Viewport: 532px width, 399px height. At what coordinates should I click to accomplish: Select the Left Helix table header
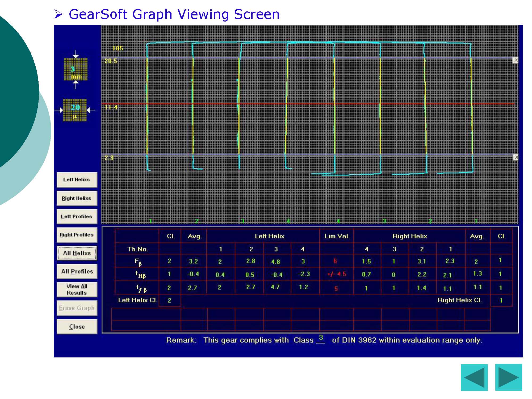click(x=270, y=236)
